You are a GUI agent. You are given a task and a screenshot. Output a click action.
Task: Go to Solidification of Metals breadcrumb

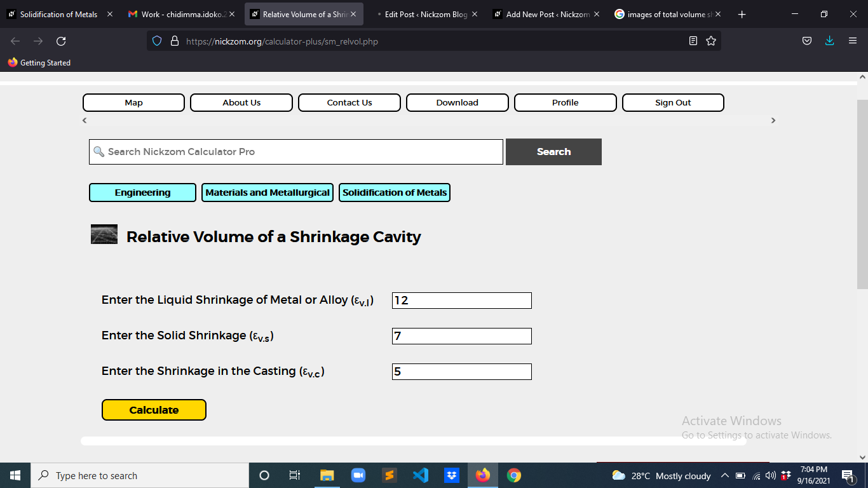395,193
